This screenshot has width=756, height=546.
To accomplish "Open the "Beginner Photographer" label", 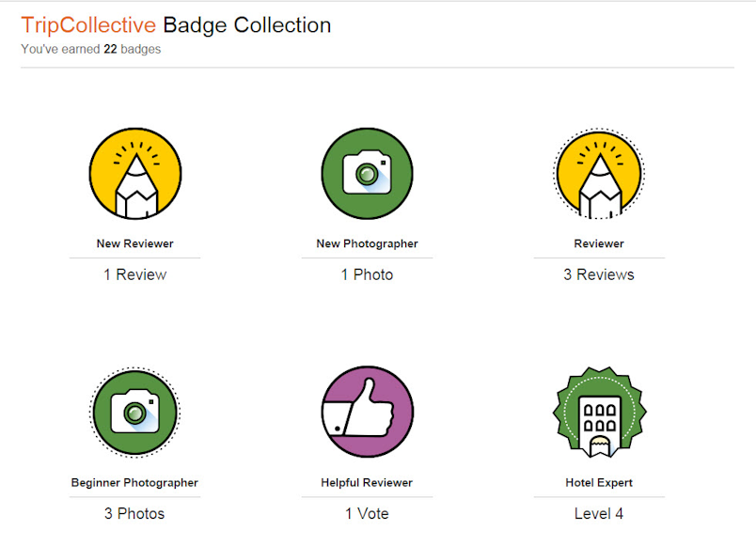I will coord(134,482).
